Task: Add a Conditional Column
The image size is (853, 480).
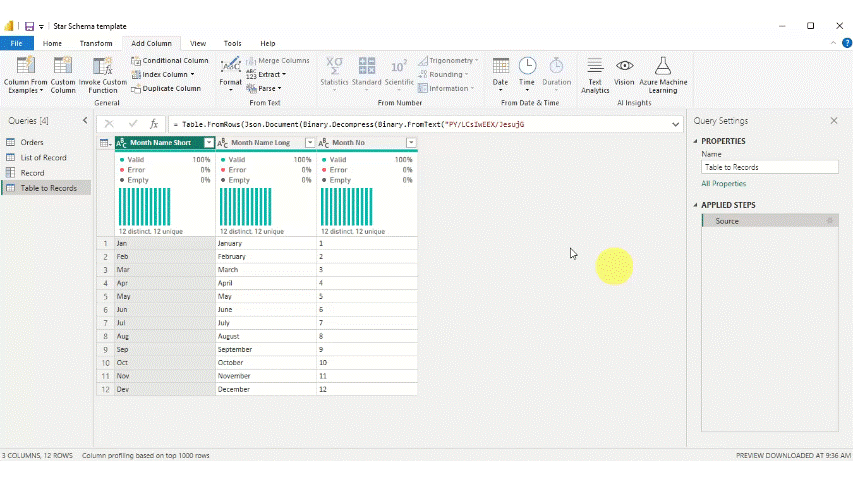Action: pos(169,60)
